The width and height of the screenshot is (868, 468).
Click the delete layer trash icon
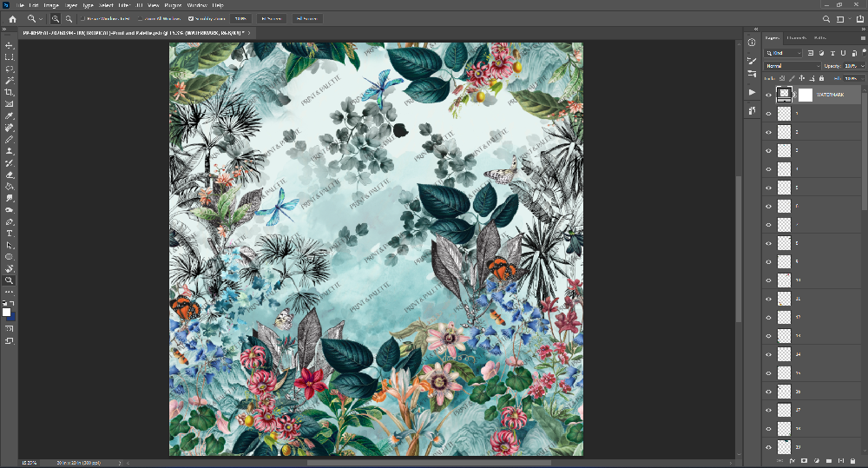pos(853,461)
